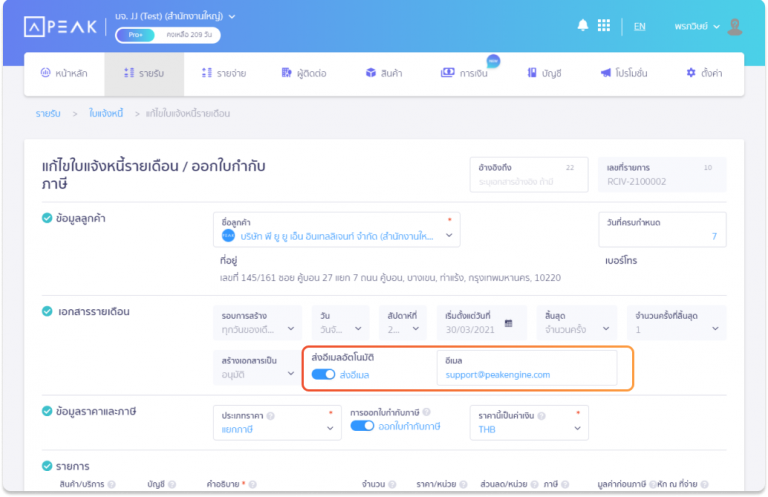Click the รายรับ breadcrumb link
Screen dimensions: 768x497
click(x=48, y=114)
